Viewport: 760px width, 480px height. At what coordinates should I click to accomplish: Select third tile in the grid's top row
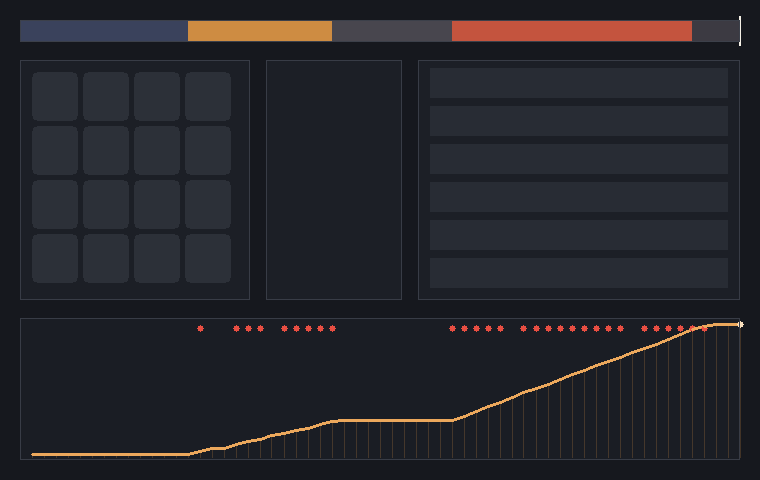[x=157, y=96]
